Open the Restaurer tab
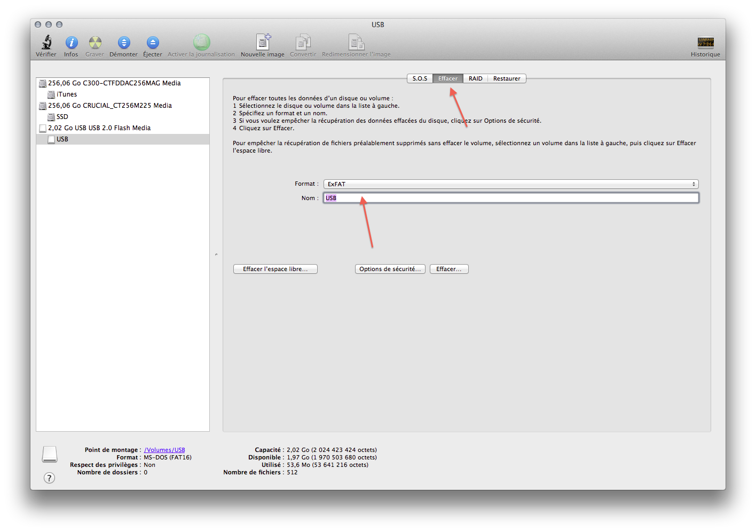This screenshot has height=532, width=756. (x=506, y=78)
